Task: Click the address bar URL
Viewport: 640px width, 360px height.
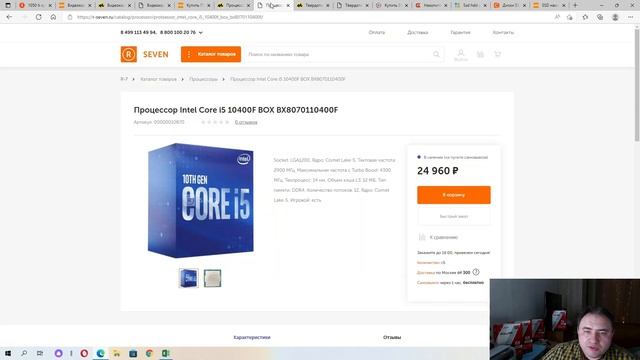Action: click(170, 17)
